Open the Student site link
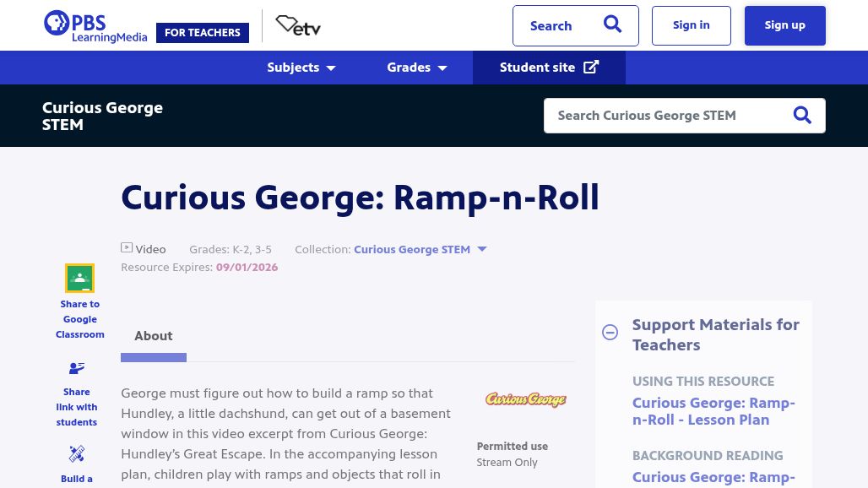This screenshot has height=488, width=868. click(x=549, y=68)
